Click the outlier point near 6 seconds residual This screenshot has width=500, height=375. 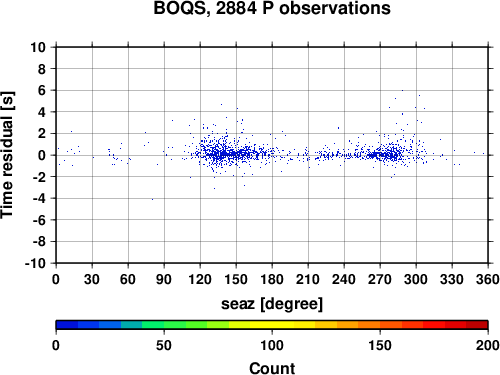402,90
